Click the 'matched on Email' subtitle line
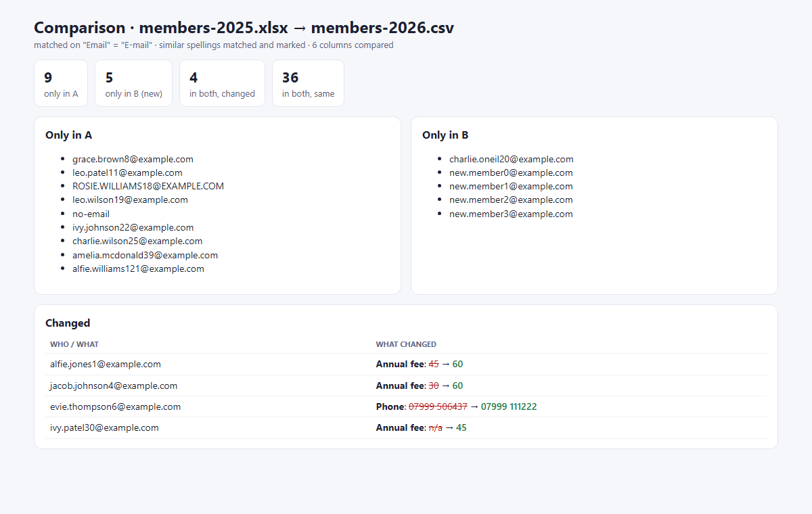 214,45
